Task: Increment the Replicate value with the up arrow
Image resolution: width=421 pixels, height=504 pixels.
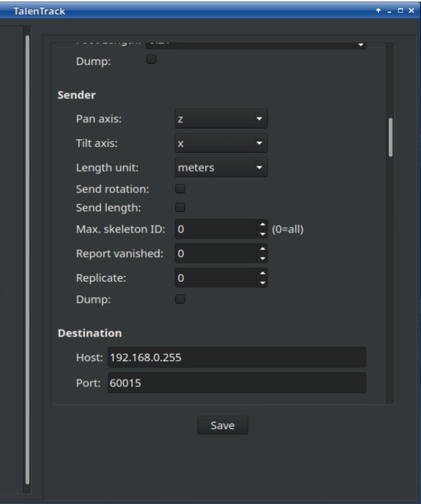Action: [262, 273]
